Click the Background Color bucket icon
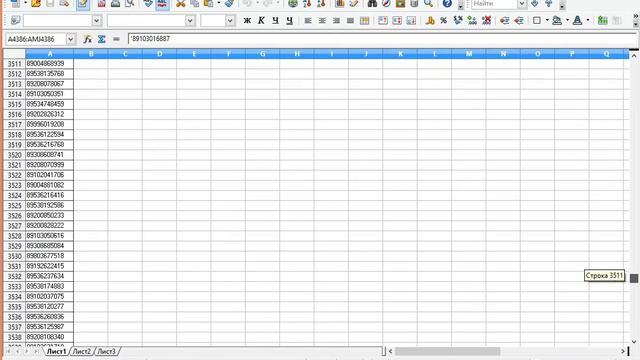640x360 pixels. tap(557, 20)
